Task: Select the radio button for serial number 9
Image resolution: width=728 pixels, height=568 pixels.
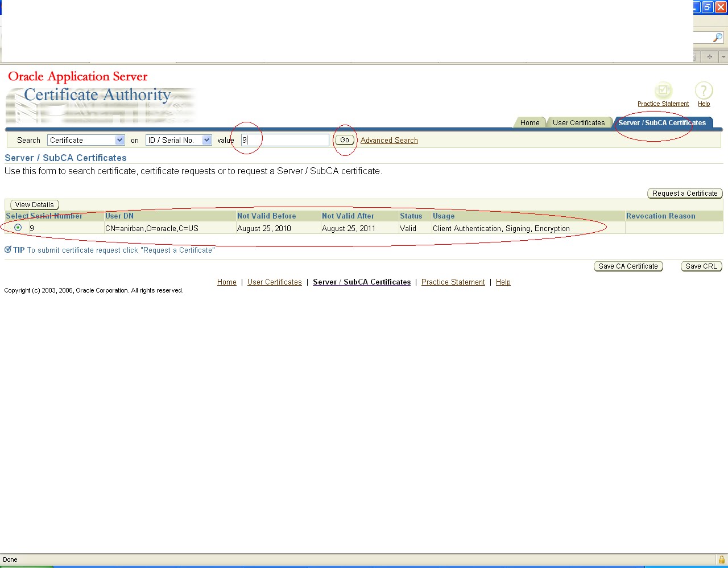Action: 18,228
